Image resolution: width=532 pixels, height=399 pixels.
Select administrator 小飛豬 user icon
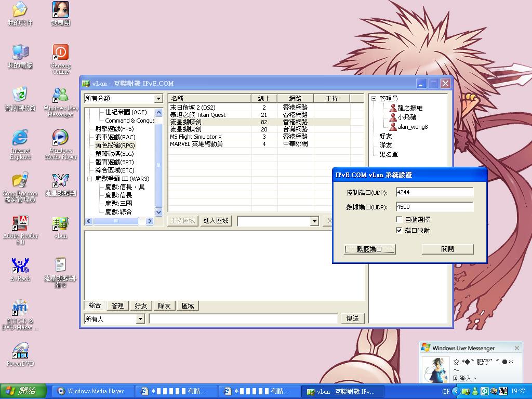[393, 117]
